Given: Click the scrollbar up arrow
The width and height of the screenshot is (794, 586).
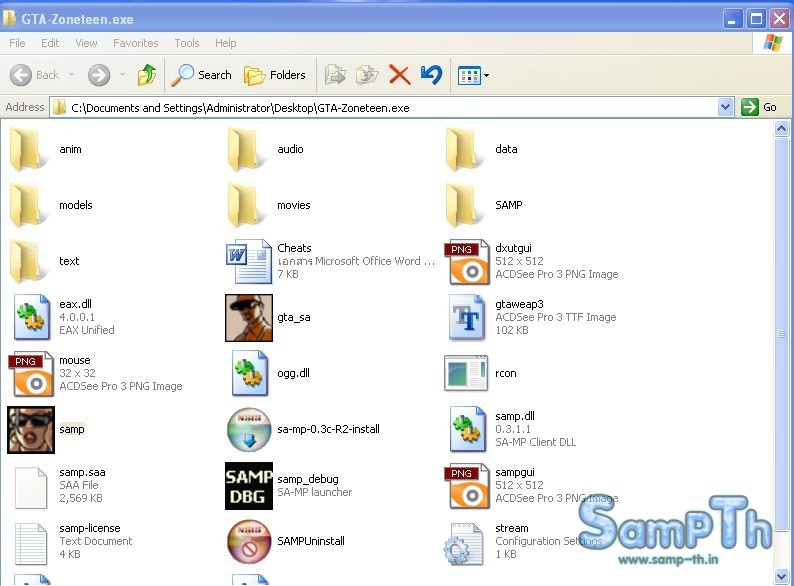Looking at the screenshot, I should click(x=781, y=129).
